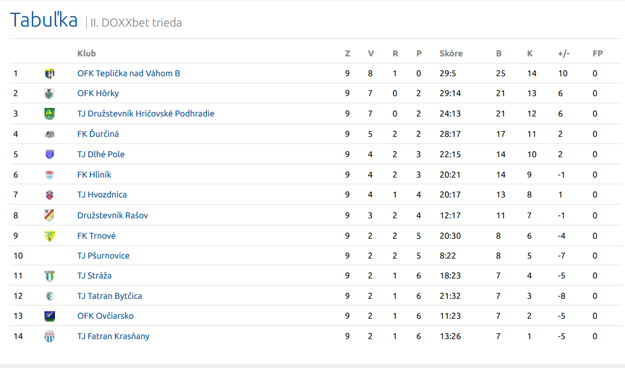Viewport: 625px width, 368px height.
Task: Click the TJ Dlhé Pole purple crest
Action: pyautogui.click(x=49, y=154)
